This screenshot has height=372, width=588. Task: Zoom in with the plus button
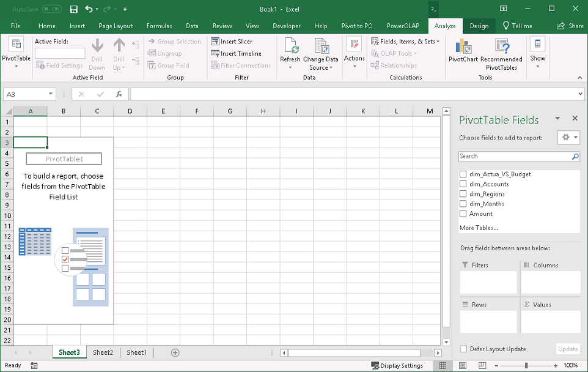point(556,365)
